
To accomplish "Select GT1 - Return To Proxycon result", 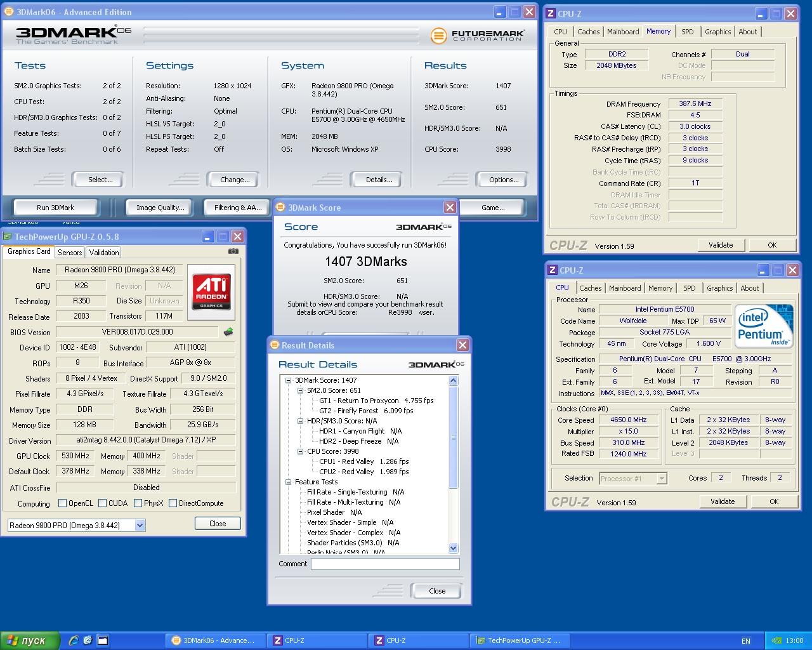I will (376, 401).
